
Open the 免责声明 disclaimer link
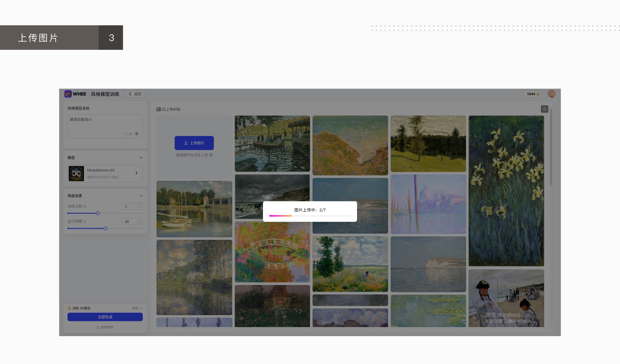(x=105, y=327)
